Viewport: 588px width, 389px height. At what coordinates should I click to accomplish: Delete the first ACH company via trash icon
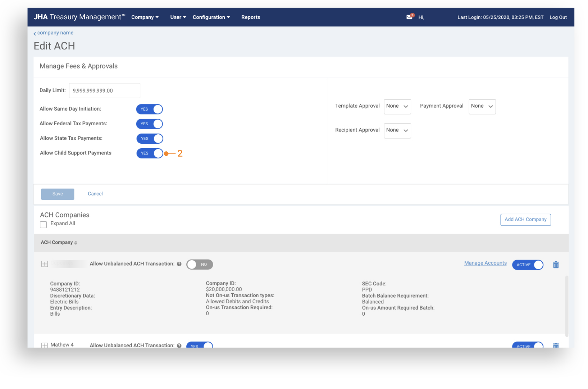click(556, 265)
